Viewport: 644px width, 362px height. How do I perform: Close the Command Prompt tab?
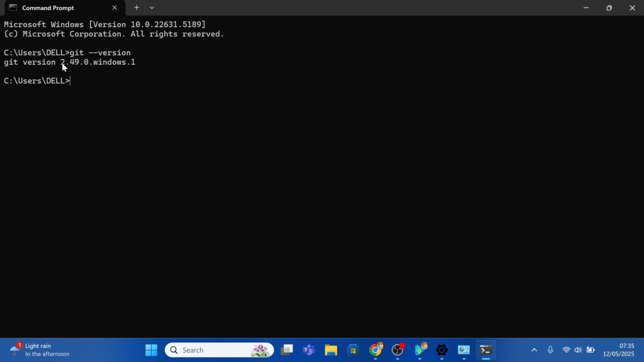(x=114, y=8)
